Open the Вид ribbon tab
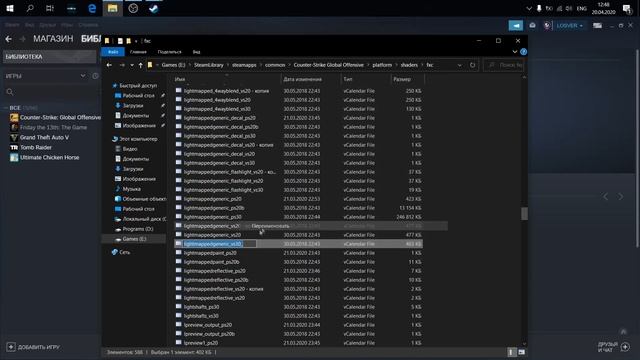640x360 pixels. [x=196, y=52]
